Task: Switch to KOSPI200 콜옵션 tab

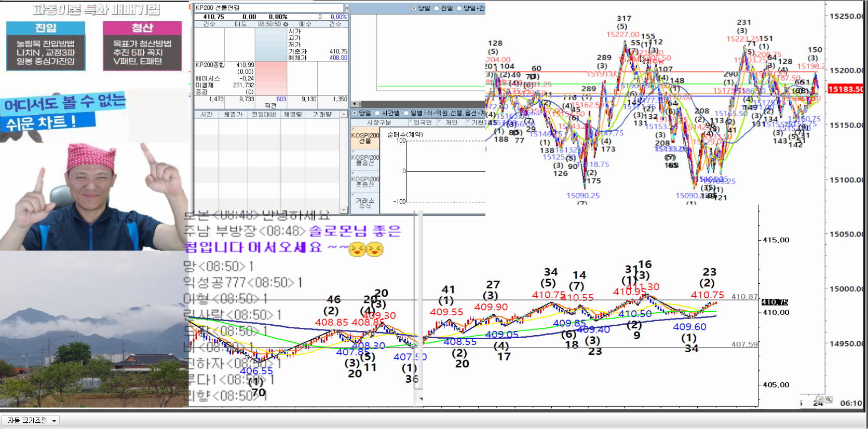Action: point(365,160)
